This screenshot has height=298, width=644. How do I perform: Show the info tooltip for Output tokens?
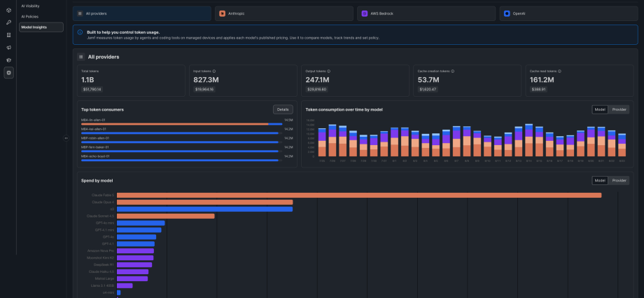(x=328, y=72)
